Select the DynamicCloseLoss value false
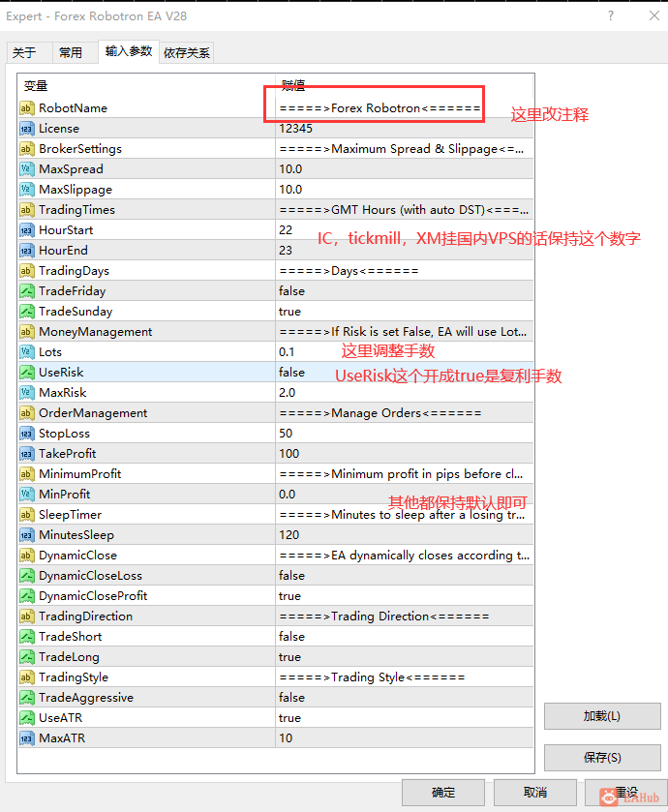 (291, 576)
